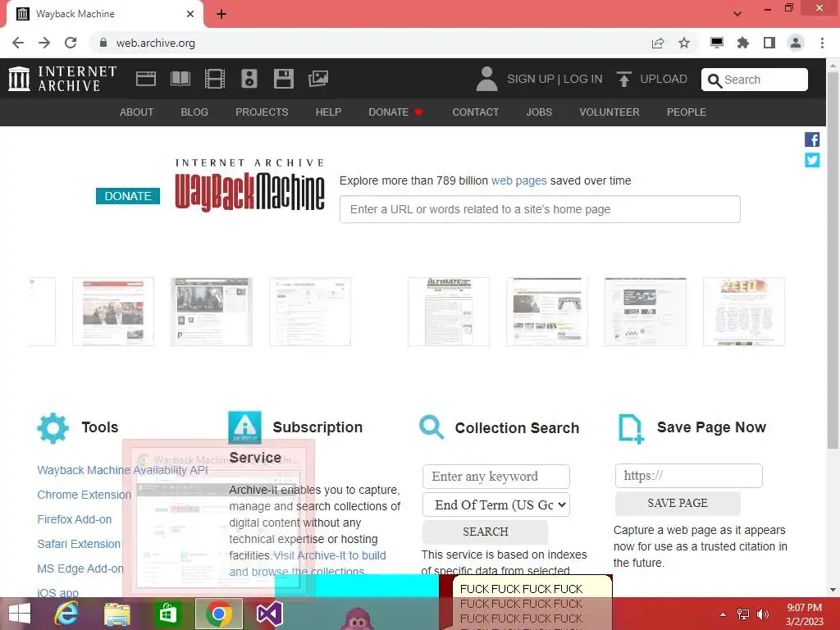Open the Windows Store taskbar icon
Image resolution: width=840 pixels, height=630 pixels.
[167, 614]
